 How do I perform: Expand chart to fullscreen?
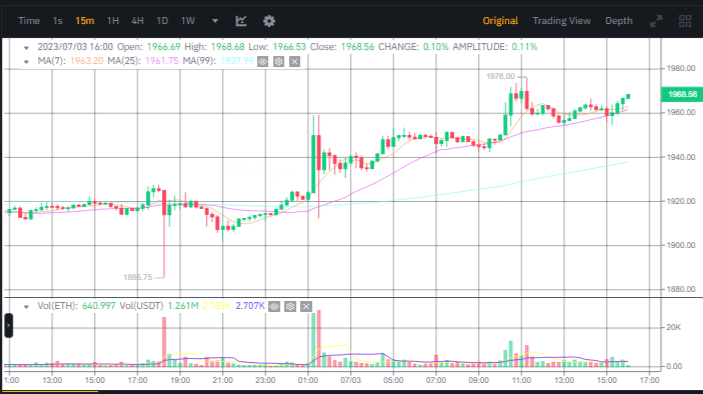pyautogui.click(x=656, y=21)
